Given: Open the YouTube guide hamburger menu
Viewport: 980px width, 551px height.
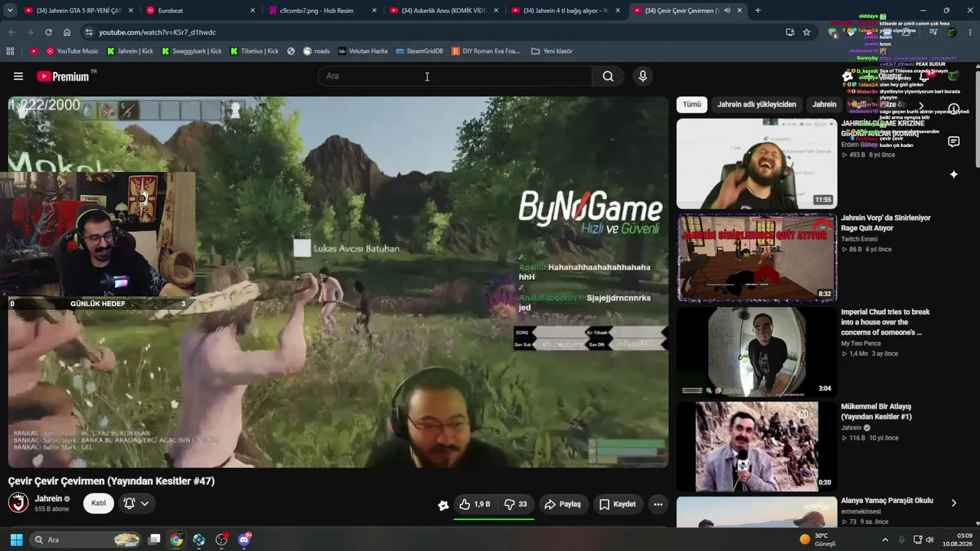Looking at the screenshot, I should [18, 77].
